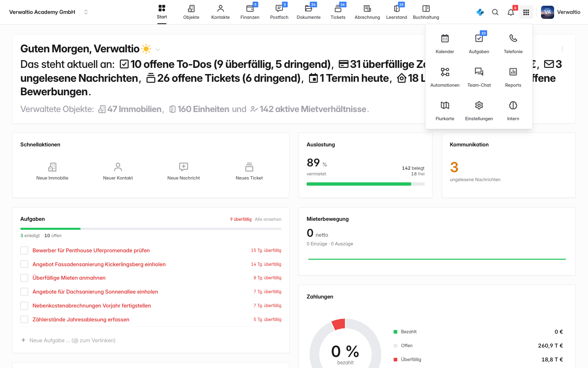This screenshot has width=588, height=368.
Task: Check off 'Angebot Fassadensanierung Kickerlingsberg einholen'
Action: (x=24, y=265)
